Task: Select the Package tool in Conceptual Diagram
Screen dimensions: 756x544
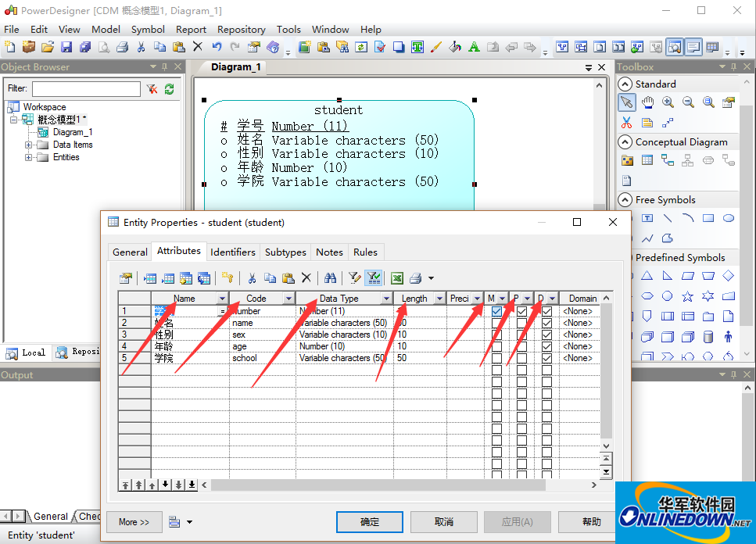Action: [627, 160]
